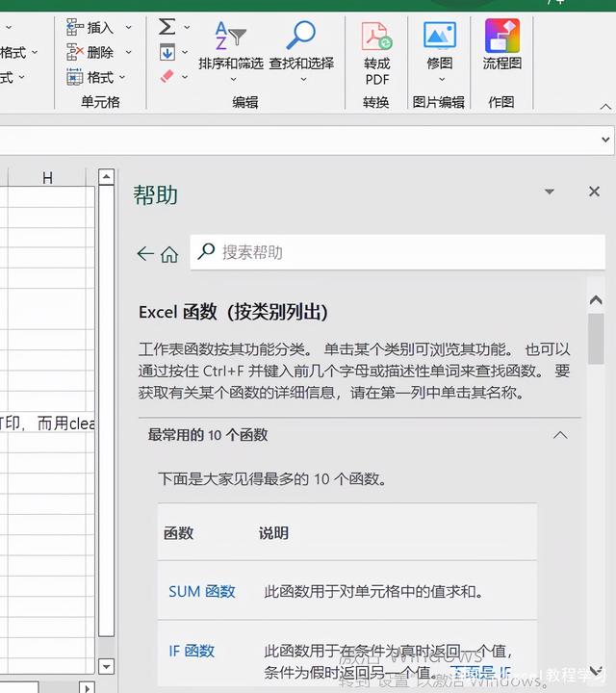Close the Help pane
The width and height of the screenshot is (616, 693).
coord(595,192)
